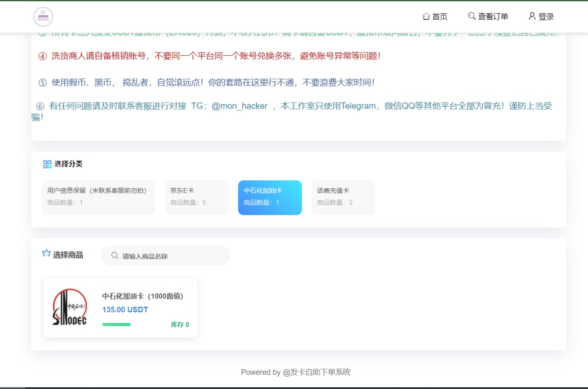Click the site logo in the top left
588x389 pixels.
(44, 17)
